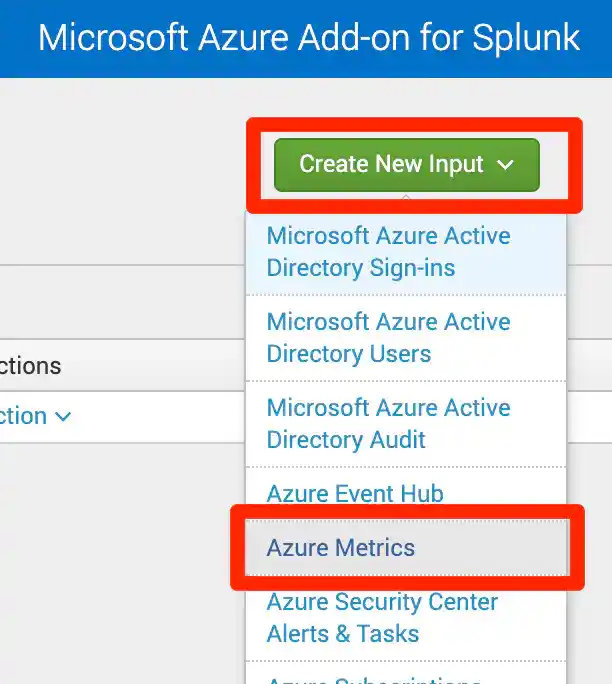Expand the chevron beside the row's Action link
The height and width of the screenshot is (684, 612).
point(63,417)
